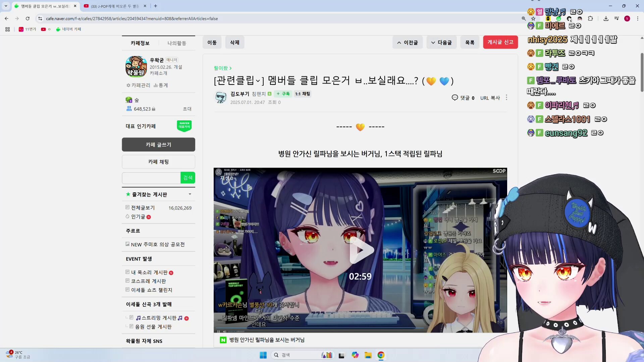Click the 카페관리 gear icon

(128, 85)
